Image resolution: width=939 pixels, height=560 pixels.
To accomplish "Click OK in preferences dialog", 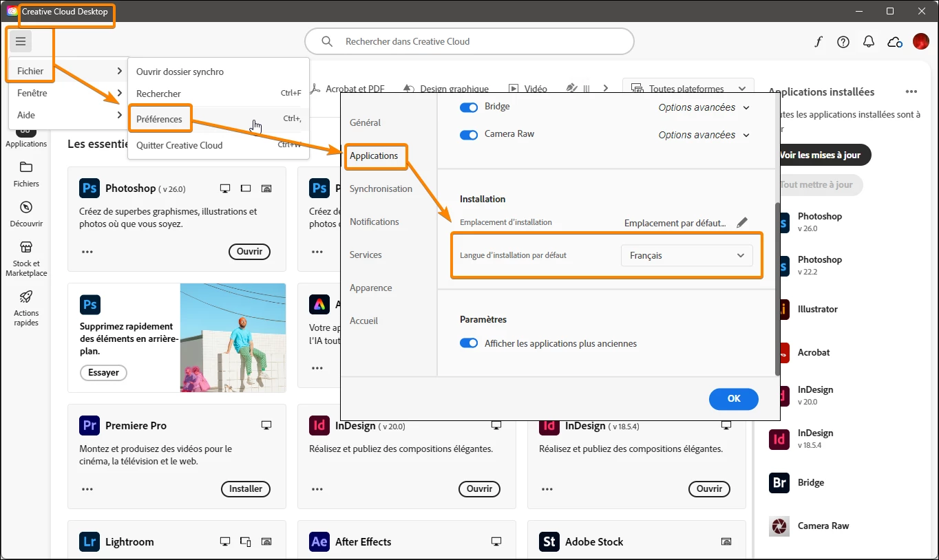I will (x=734, y=398).
